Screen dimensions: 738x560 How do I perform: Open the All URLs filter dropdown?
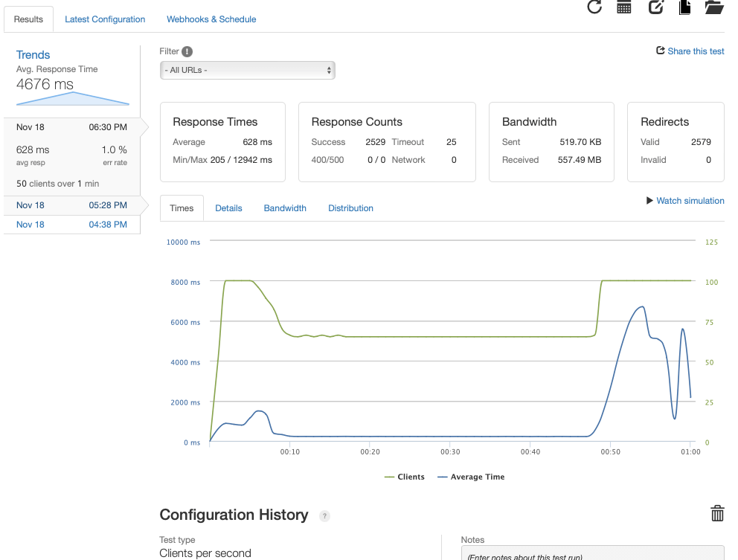(x=248, y=70)
